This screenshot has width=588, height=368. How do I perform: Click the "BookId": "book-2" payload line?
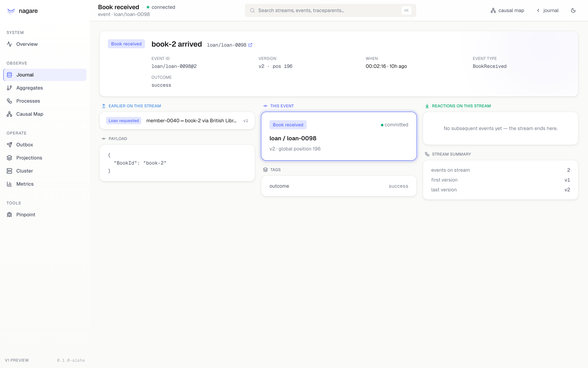pyautogui.click(x=140, y=163)
